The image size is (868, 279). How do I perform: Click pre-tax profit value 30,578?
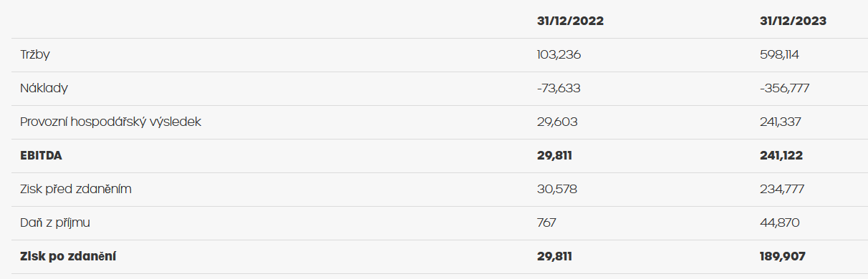556,190
